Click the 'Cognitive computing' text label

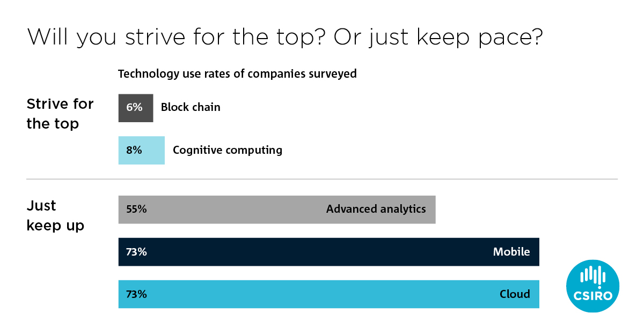228,150
